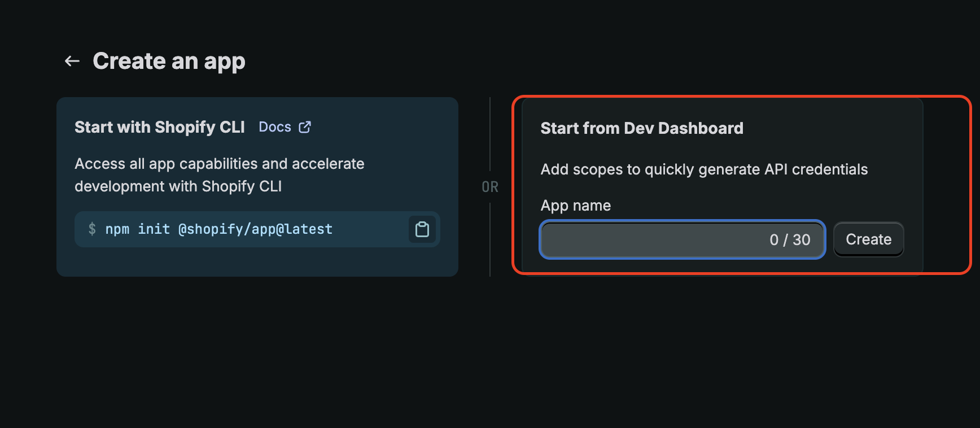Screen dimensions: 980x428
Task: Focus the App name input field
Action: (683, 239)
